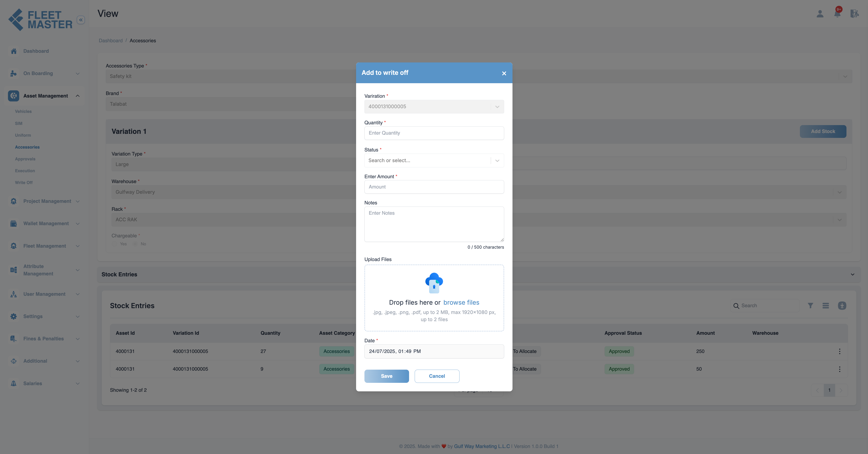This screenshot has width=868, height=454.
Task: Click the Salaries sidebar icon
Action: 13,384
